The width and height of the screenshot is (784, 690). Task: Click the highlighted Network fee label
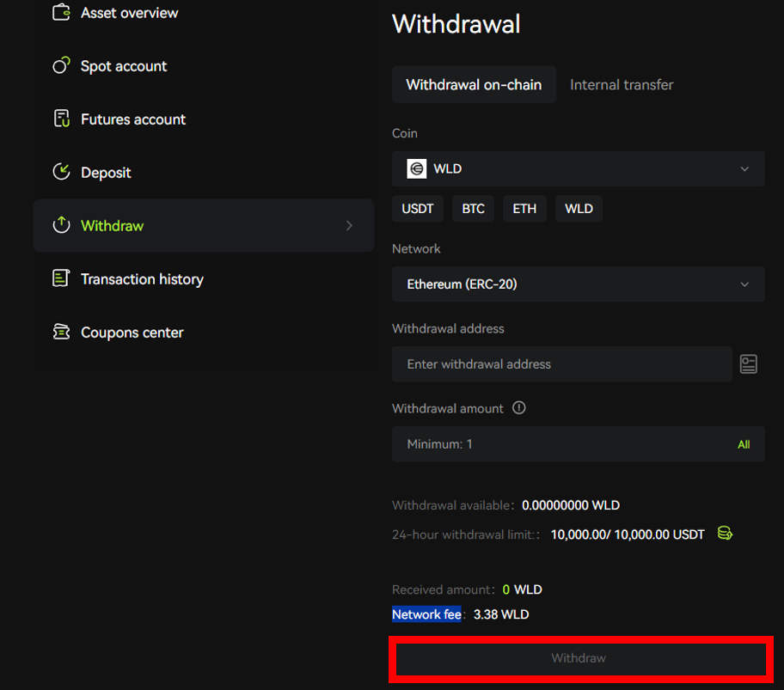[x=426, y=614]
